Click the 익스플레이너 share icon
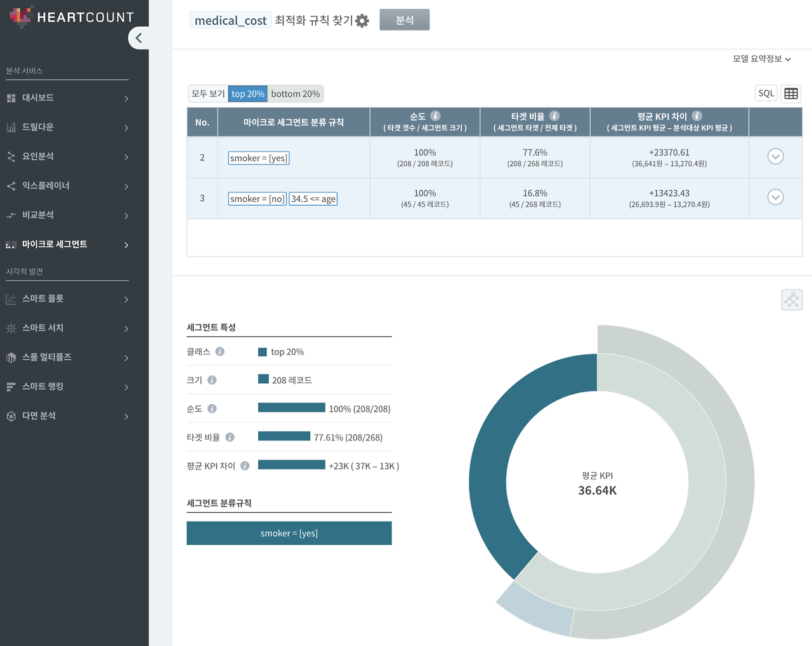 click(11, 186)
